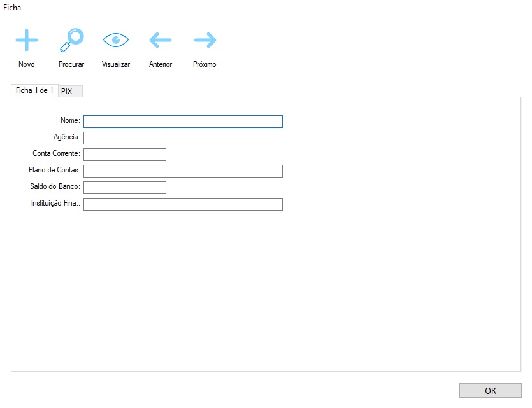Switch to the PIX tab
532x408 pixels.
(x=67, y=92)
